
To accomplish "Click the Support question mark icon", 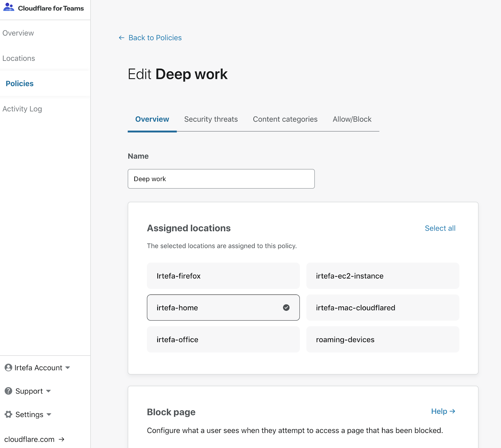I will (x=8, y=391).
